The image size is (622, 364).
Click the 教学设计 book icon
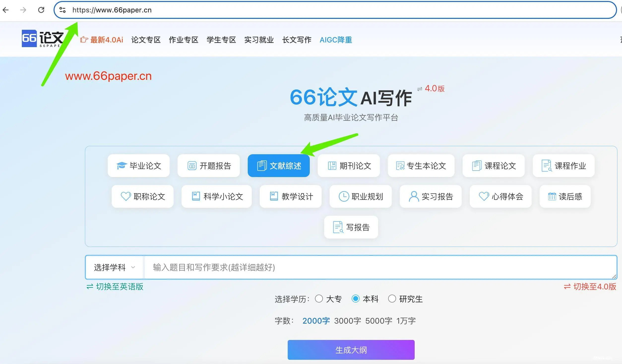pos(274,196)
